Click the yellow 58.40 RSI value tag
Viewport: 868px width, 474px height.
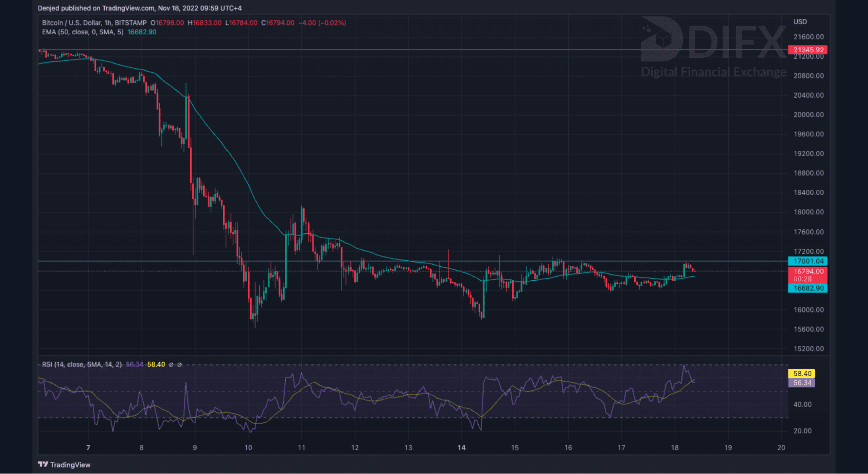pos(802,374)
